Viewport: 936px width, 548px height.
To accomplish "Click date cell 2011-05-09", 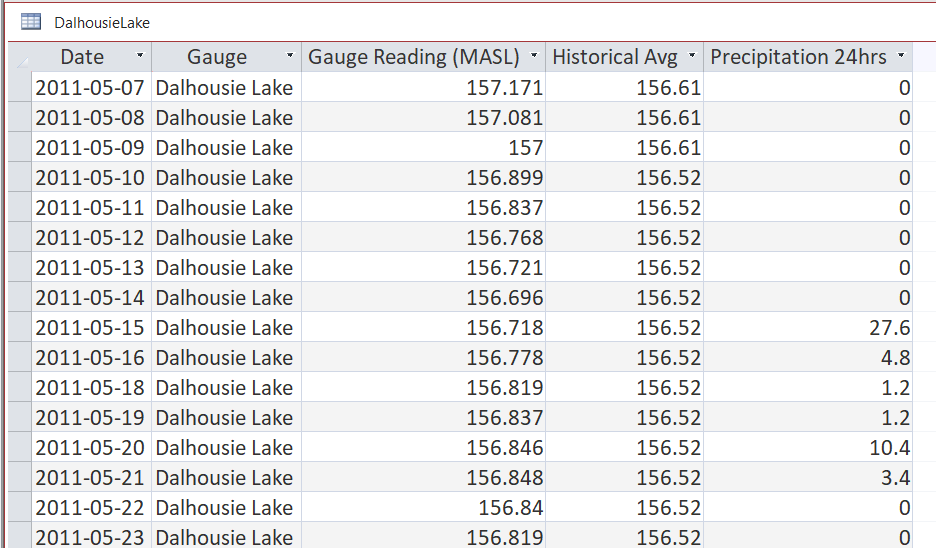I will (x=90, y=147).
